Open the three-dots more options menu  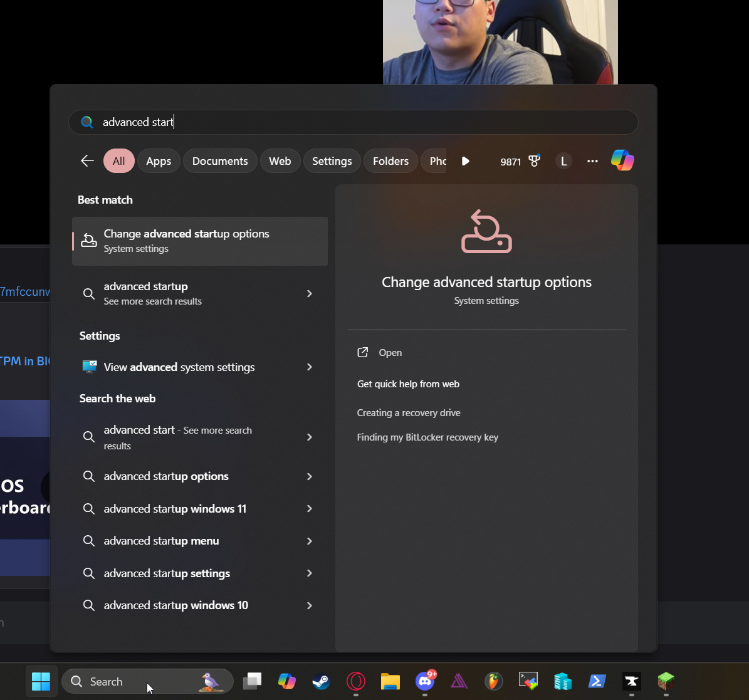[x=592, y=161]
